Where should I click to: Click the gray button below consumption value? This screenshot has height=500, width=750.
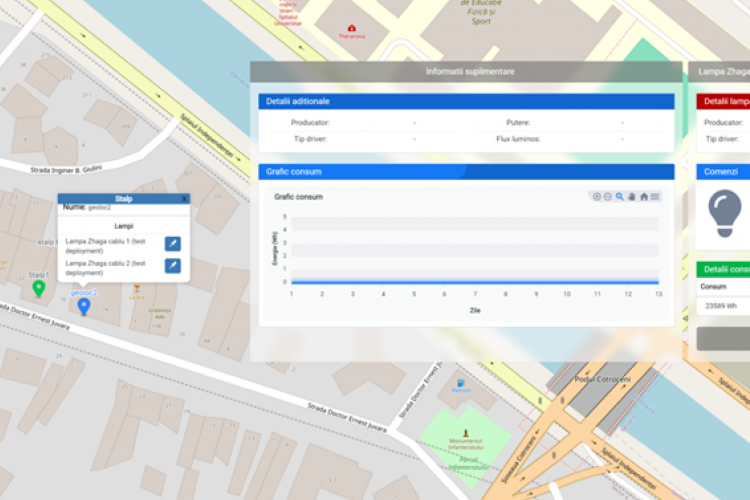coord(723,339)
